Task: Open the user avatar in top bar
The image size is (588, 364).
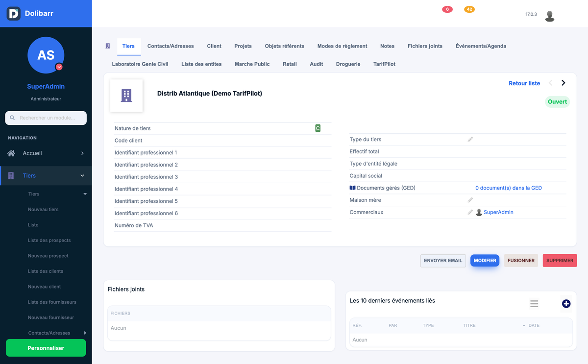Action: [x=550, y=16]
